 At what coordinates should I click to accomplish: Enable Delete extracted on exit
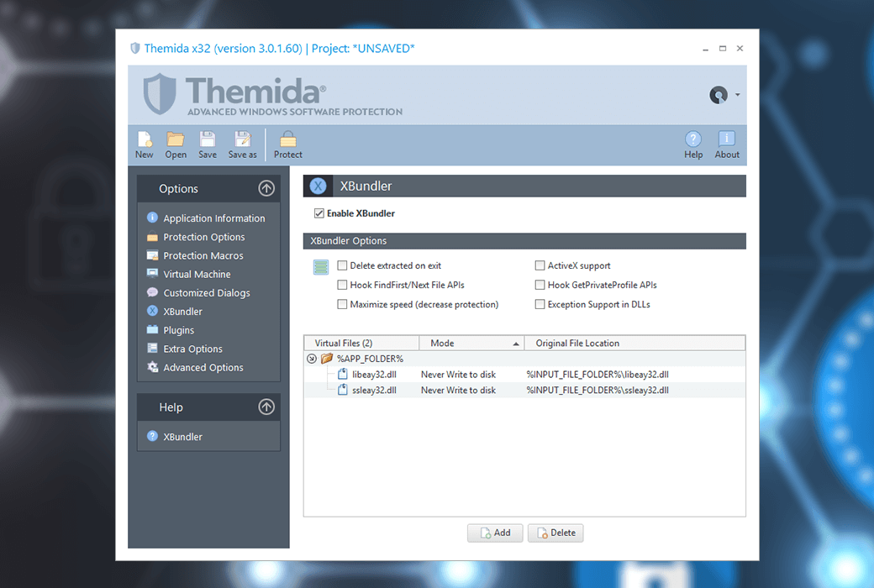pos(342,265)
